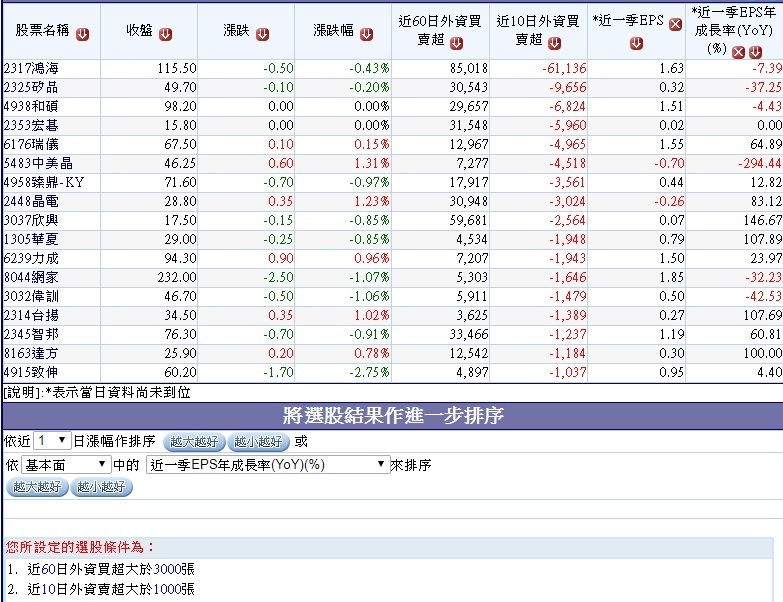This screenshot has height=602, width=783.
Task: Remove the 近一季EPS column with X icon
Action: [x=676, y=24]
